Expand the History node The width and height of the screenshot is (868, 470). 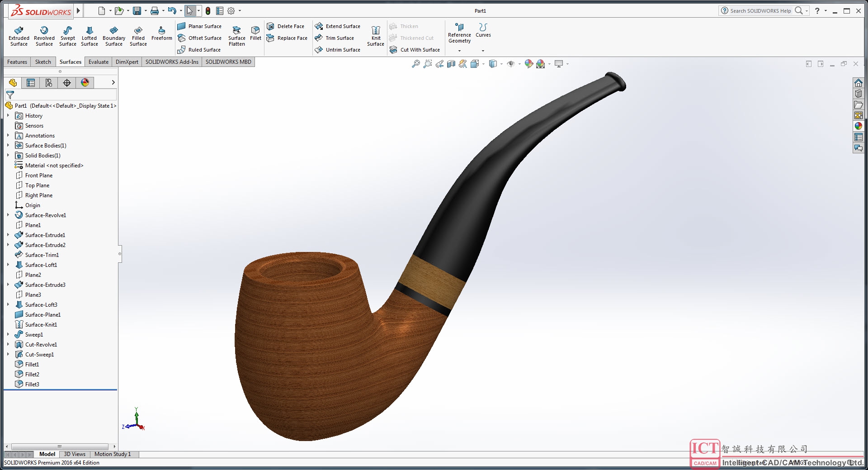click(8, 116)
